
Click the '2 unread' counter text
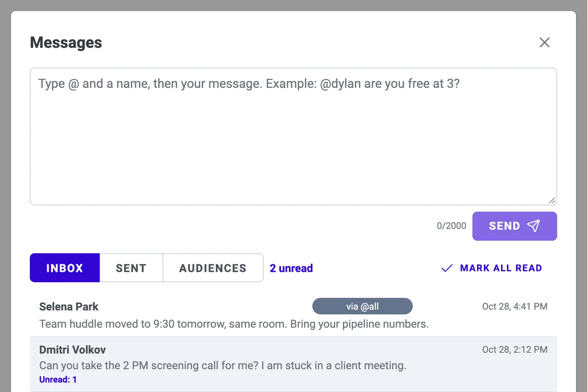tap(291, 268)
